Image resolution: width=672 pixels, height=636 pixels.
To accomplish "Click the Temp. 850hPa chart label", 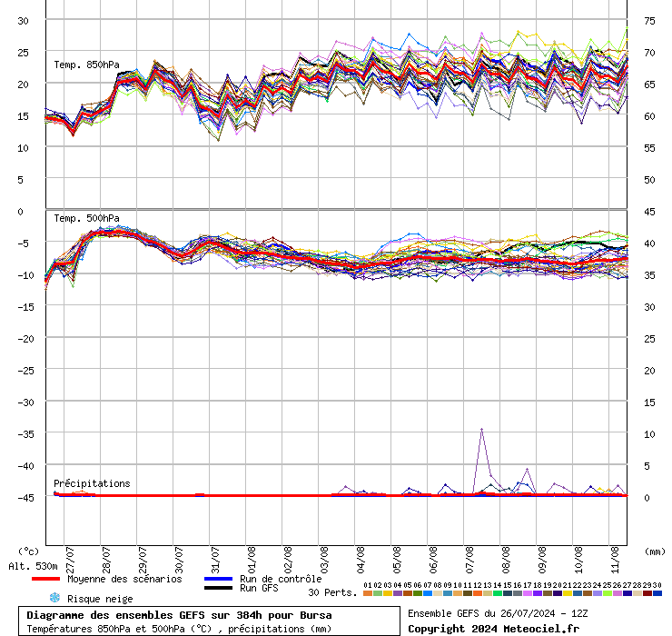I will (86, 65).
